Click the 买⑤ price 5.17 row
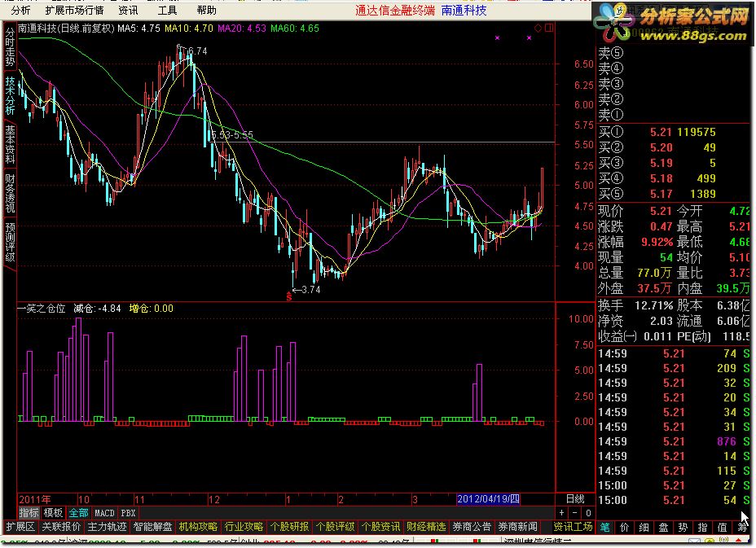Screen dimensions: 756x548 [674, 194]
